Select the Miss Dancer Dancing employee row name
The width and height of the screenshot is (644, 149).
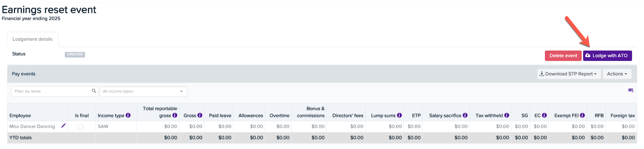pyautogui.click(x=32, y=126)
